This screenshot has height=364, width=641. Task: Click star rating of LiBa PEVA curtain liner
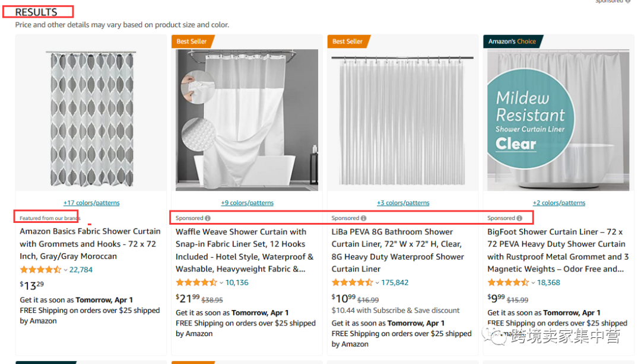pyautogui.click(x=352, y=283)
